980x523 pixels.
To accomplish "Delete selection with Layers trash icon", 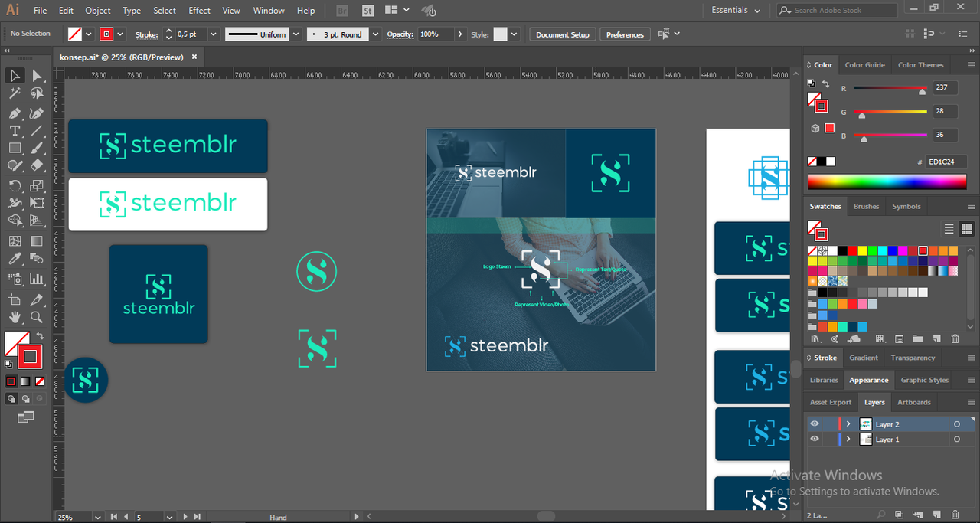I will click(955, 515).
